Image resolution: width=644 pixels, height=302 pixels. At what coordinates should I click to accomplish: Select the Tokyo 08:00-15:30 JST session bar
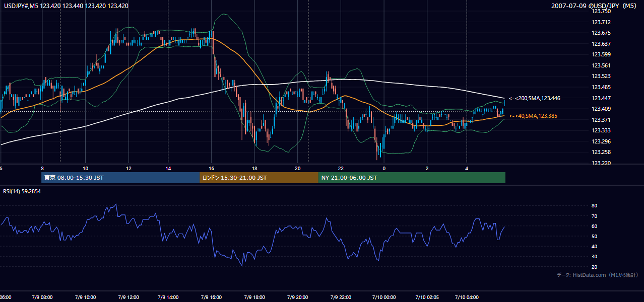point(120,178)
